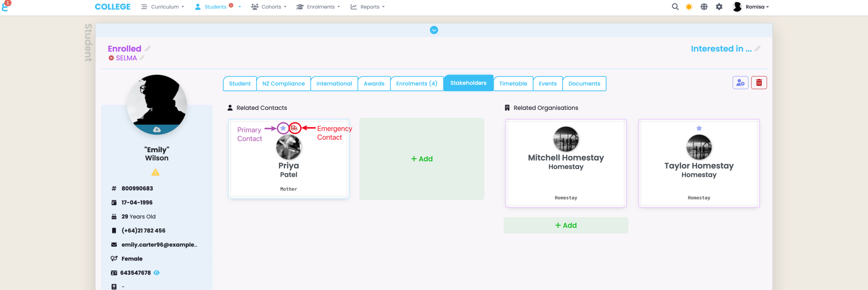This screenshot has height=290, width=868.
Task: Open settings gear icon
Action: point(719,7)
